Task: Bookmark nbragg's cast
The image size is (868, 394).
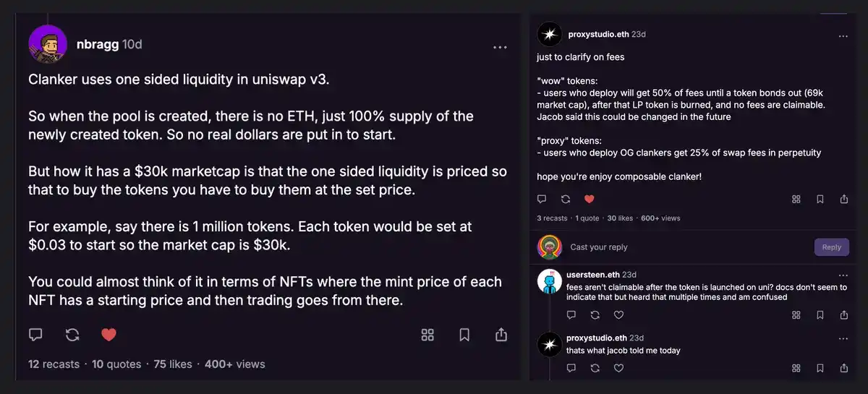Action: [x=464, y=335]
